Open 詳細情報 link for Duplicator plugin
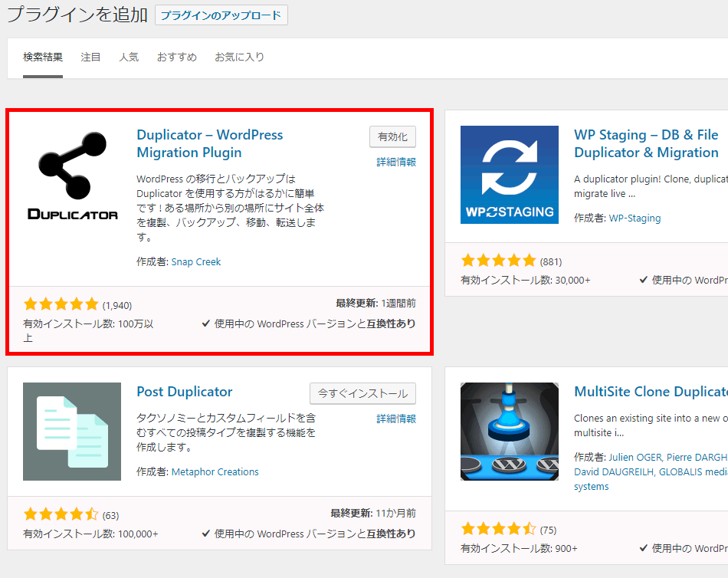The width and height of the screenshot is (728, 578). 396,163
